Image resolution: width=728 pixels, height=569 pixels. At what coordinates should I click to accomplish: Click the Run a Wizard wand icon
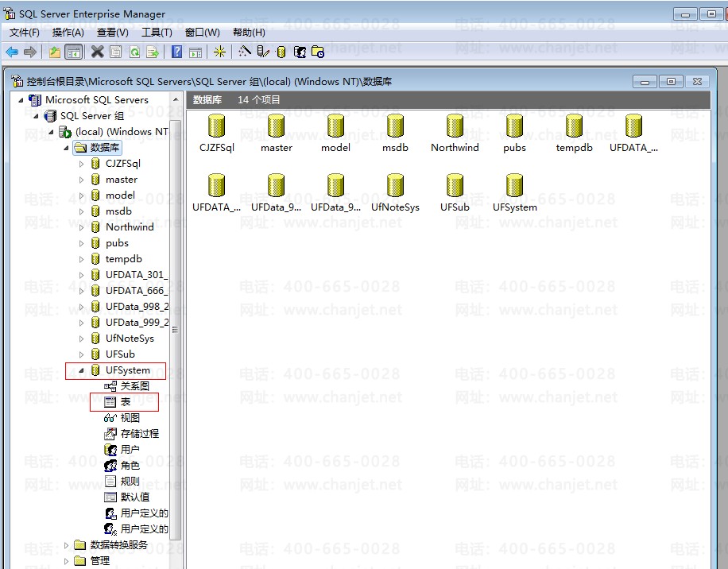(245, 52)
